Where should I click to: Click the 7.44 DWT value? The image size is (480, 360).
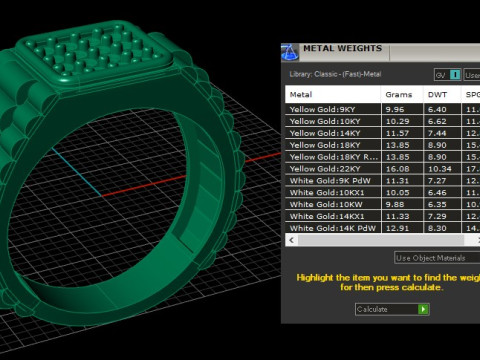pyautogui.click(x=437, y=133)
